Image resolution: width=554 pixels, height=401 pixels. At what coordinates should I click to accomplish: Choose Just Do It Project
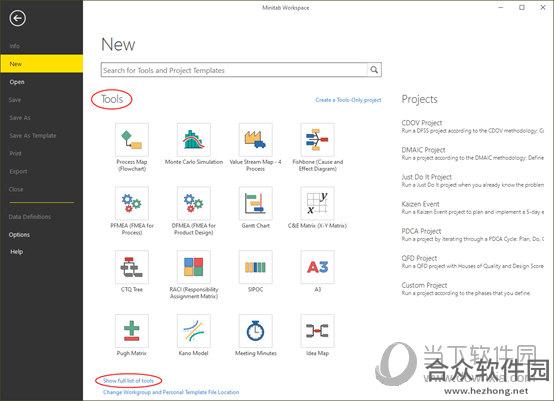coord(472,181)
